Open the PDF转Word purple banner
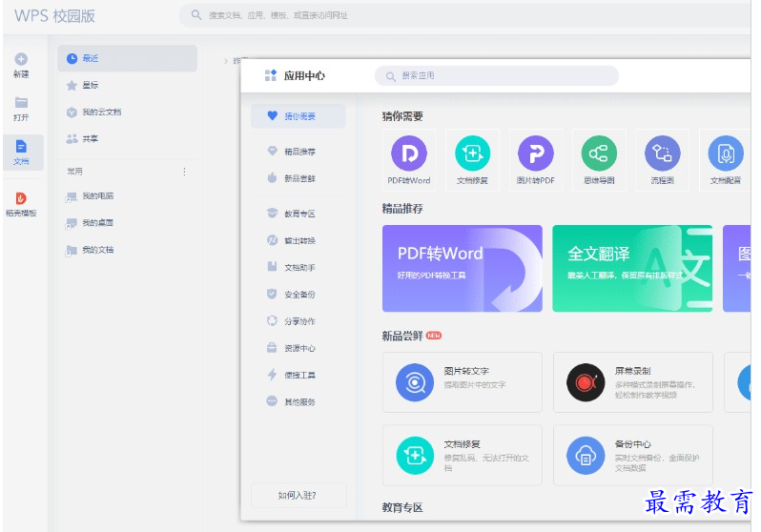The image size is (761, 532). (x=462, y=269)
